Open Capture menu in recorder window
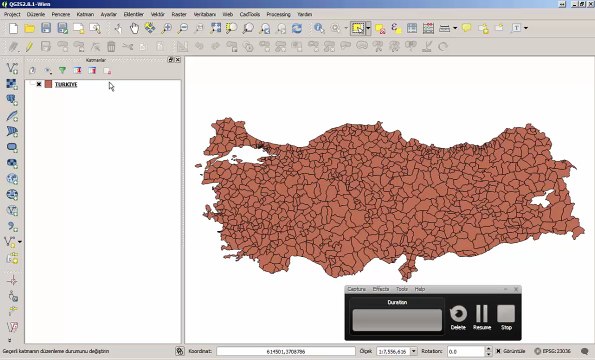Image resolution: width=595 pixels, height=360 pixels. pyautogui.click(x=356, y=289)
